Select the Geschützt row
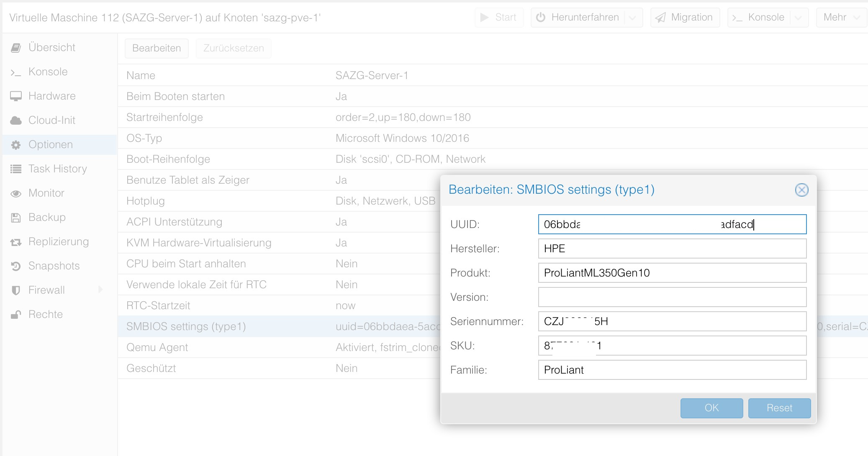Screen dimensions: 868x456 point(279,368)
